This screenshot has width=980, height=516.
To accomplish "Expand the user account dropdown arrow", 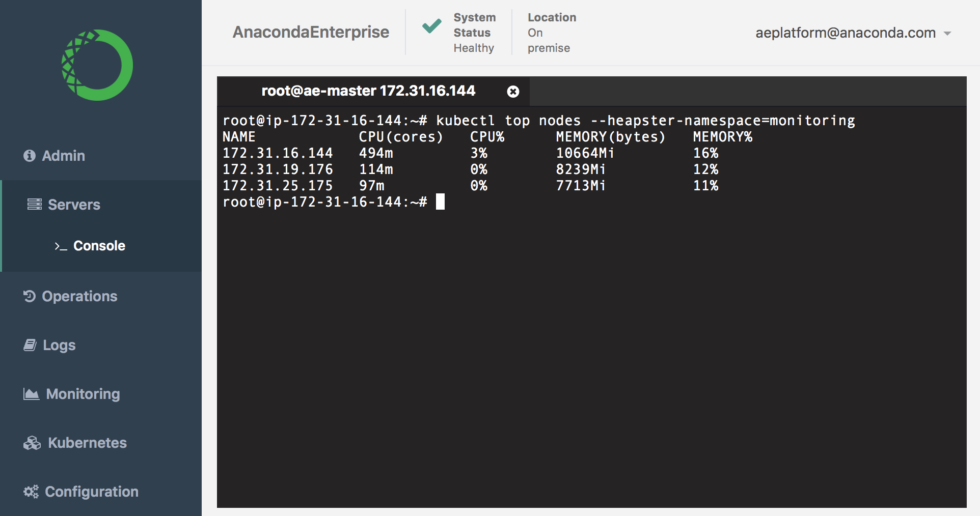I will click(947, 34).
